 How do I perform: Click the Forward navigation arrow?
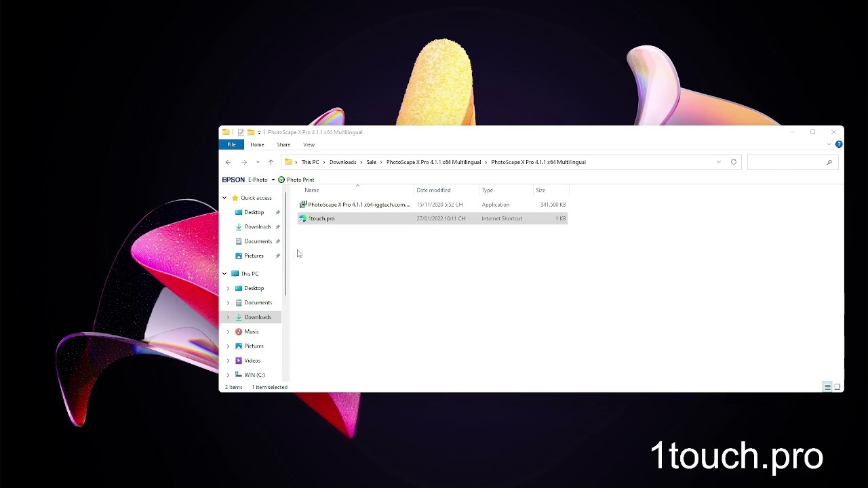[x=244, y=162]
